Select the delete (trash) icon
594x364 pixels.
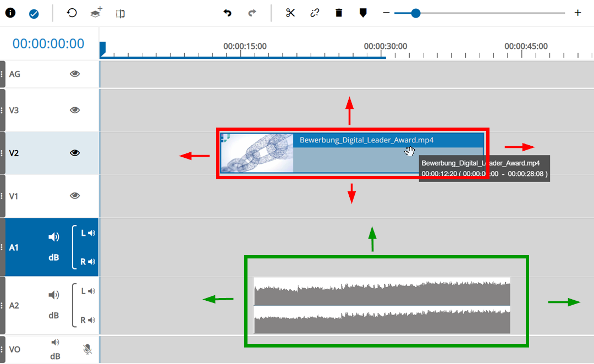338,13
